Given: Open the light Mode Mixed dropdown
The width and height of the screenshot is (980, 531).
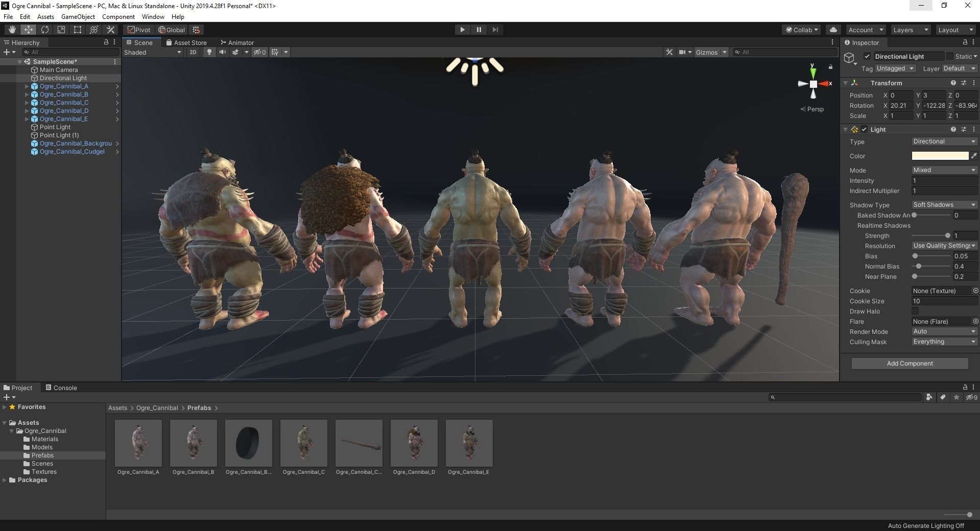Looking at the screenshot, I should (944, 170).
